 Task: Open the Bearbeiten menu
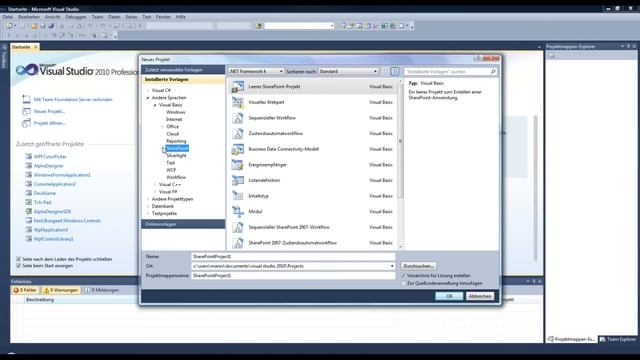coord(29,17)
